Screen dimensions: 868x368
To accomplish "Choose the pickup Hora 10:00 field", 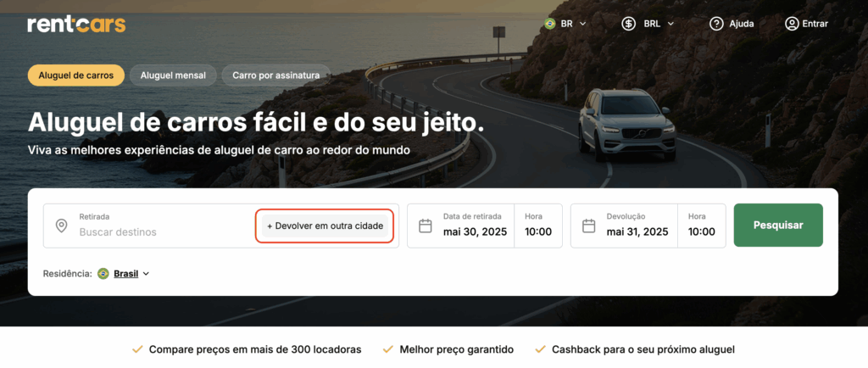I will click(x=538, y=226).
